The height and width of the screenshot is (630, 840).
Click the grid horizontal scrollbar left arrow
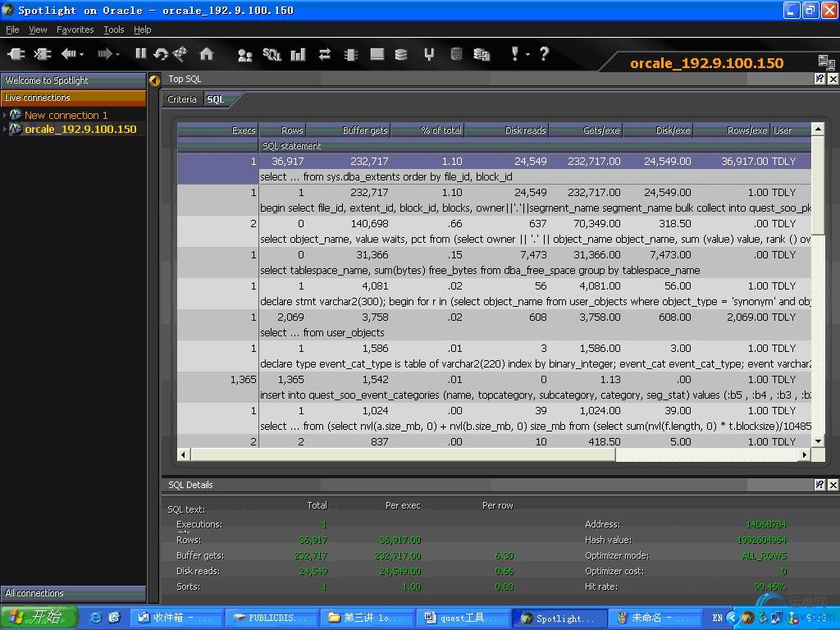click(183, 454)
